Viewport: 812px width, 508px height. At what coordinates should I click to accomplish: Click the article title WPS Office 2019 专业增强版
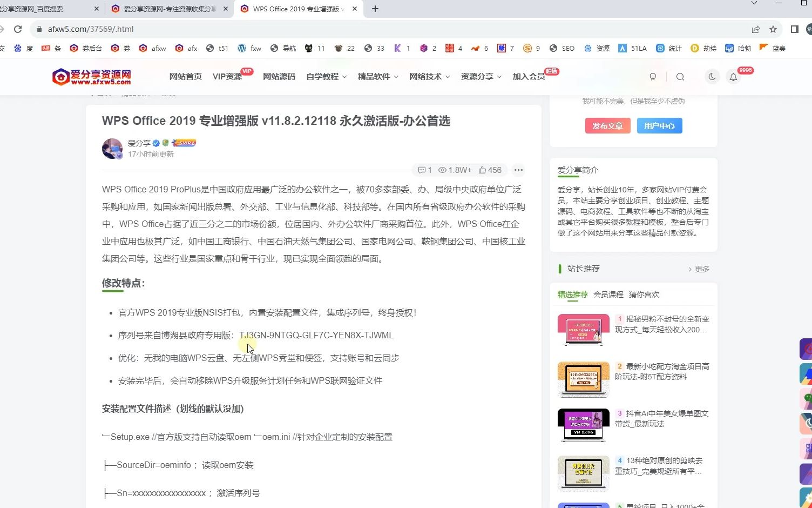click(276, 121)
